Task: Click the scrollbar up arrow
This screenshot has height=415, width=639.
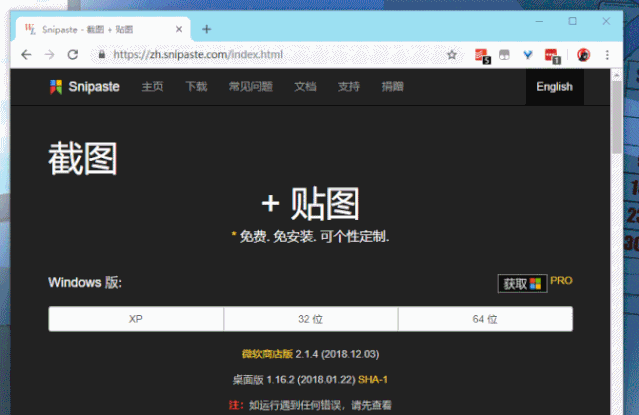Action: (617, 75)
